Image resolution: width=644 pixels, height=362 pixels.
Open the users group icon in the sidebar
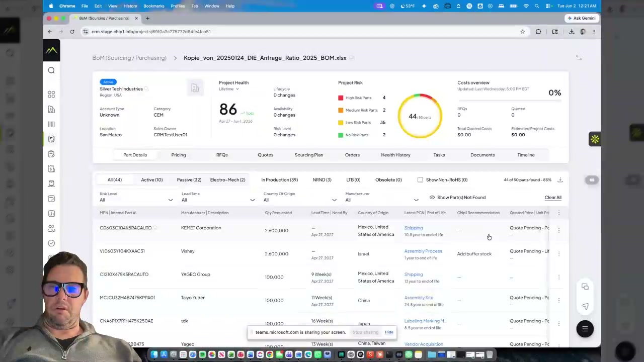pos(51,228)
